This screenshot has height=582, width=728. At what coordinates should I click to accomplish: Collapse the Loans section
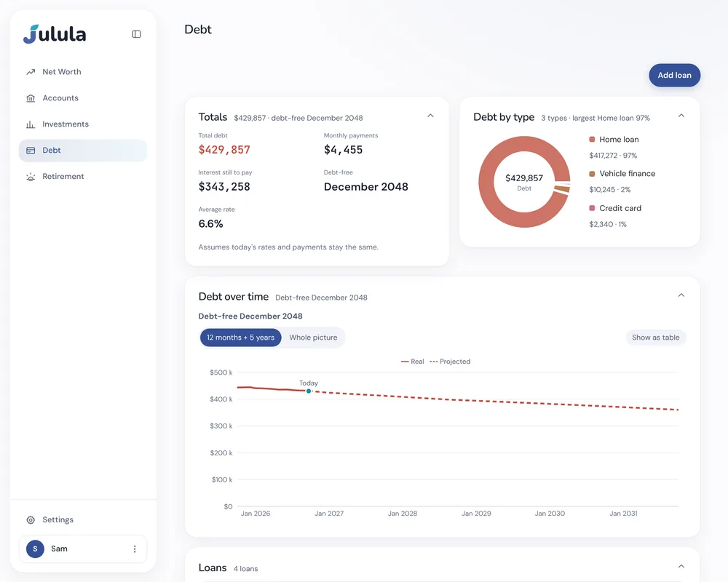pos(681,566)
